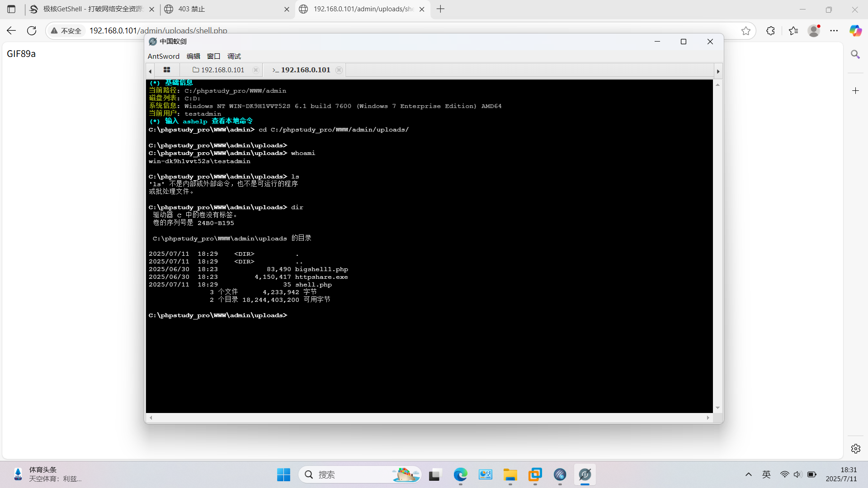Refresh the browser page
Screen dimensions: 868x488
point(32,31)
